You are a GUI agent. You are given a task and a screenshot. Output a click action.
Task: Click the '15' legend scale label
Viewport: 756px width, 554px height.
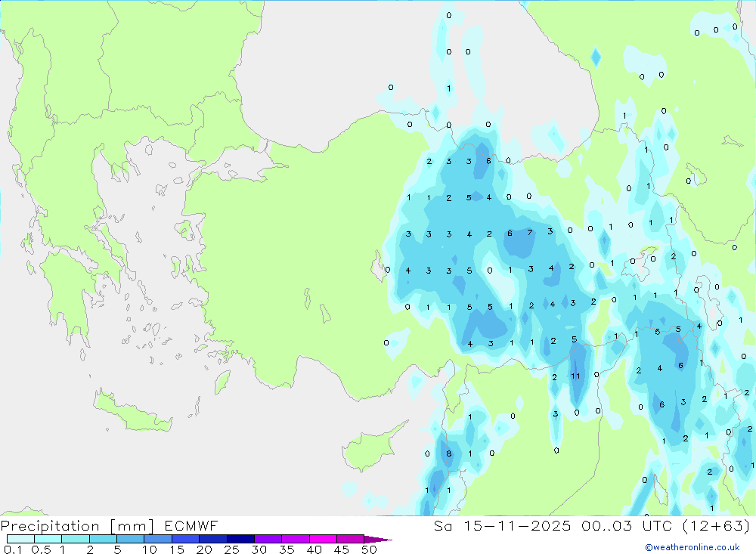coord(177,549)
